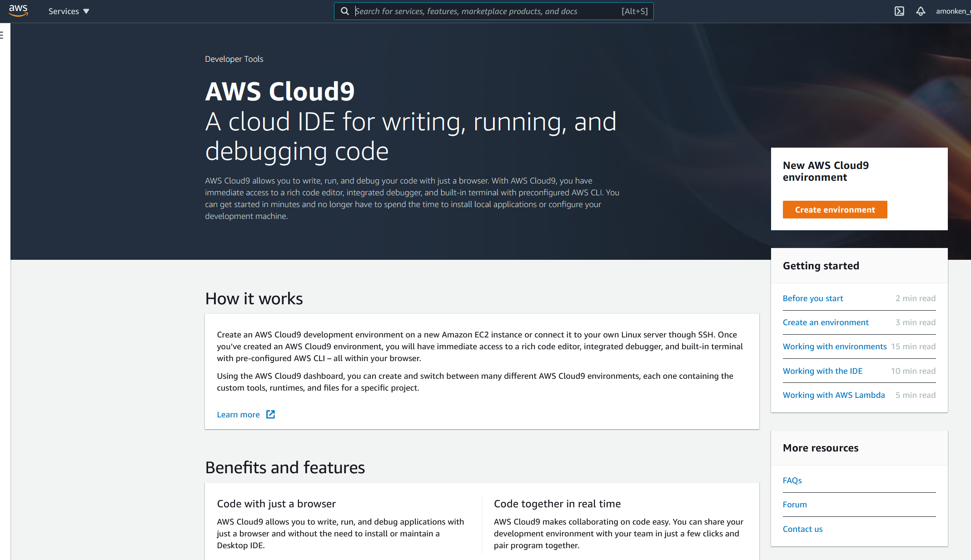Expand the left hamburger navigation menu
The image size is (971, 560).
(2, 35)
